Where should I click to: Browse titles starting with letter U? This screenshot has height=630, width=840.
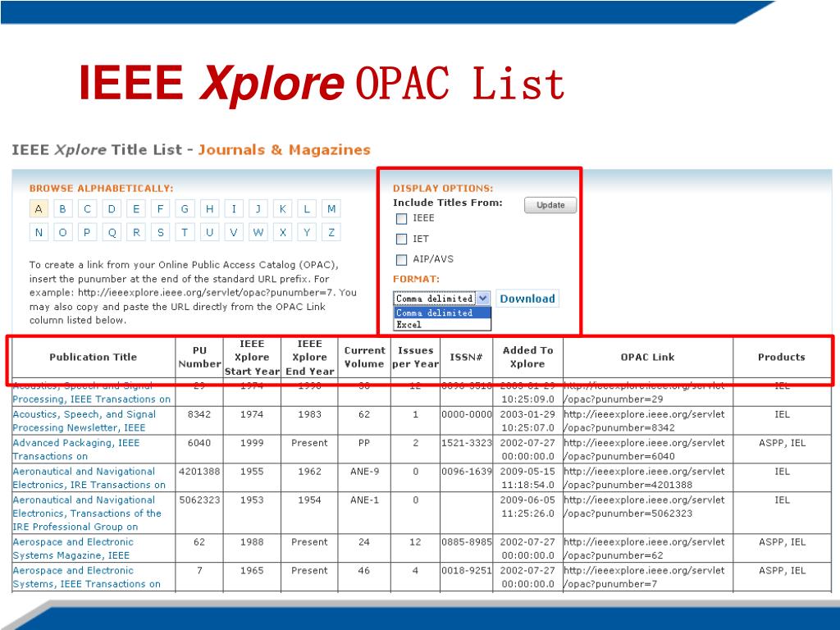pyautogui.click(x=209, y=232)
